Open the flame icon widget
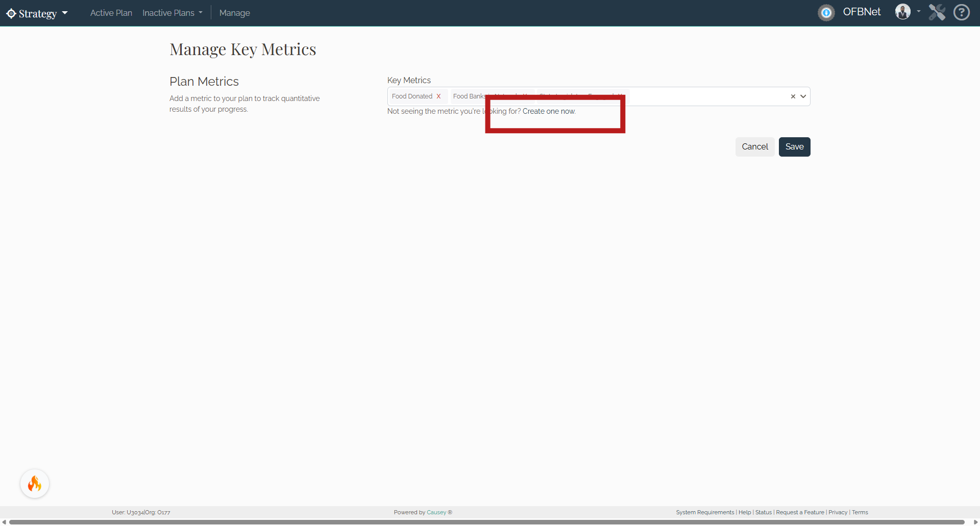The image size is (980, 526). tap(35, 484)
